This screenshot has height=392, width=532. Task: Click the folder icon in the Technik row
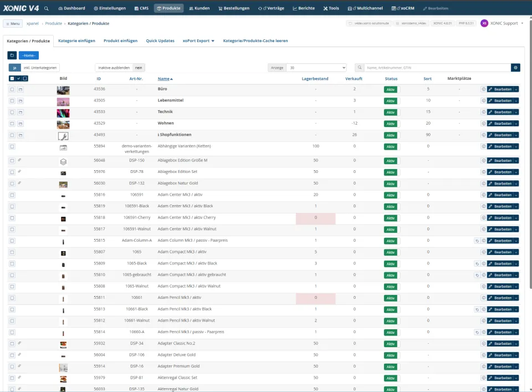pos(21,113)
